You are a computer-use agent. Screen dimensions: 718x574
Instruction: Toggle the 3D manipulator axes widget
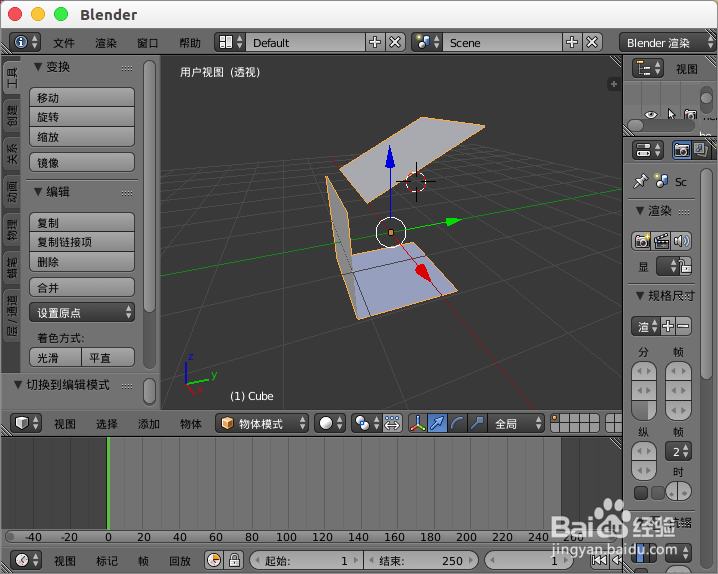[x=418, y=423]
